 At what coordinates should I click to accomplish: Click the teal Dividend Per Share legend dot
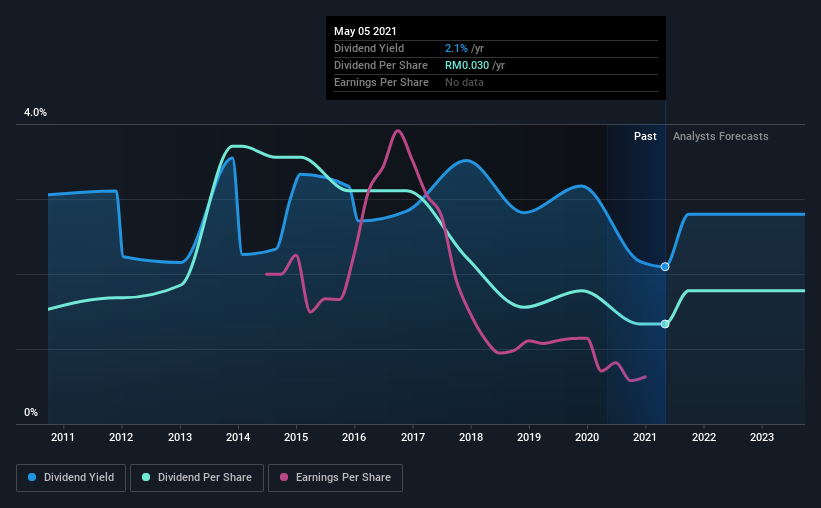click(146, 477)
